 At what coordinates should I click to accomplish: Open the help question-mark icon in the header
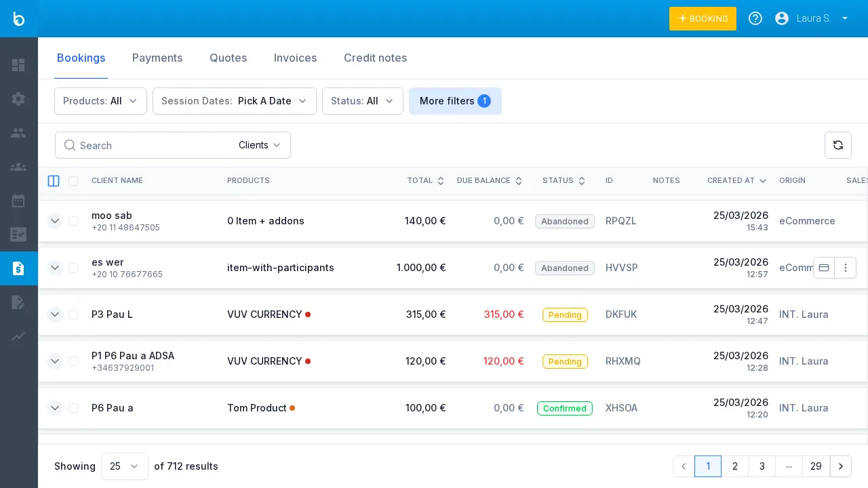pos(755,18)
